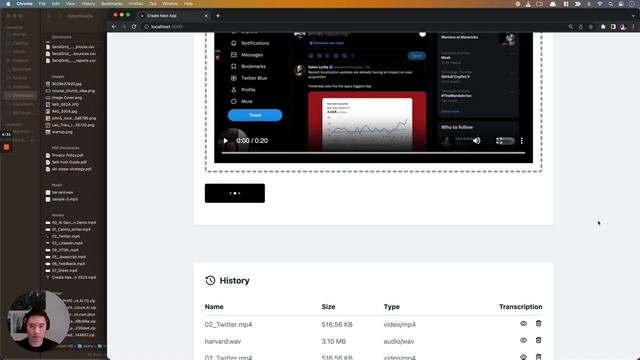
Task: Open the Apple menu
Action: click(x=8, y=4)
